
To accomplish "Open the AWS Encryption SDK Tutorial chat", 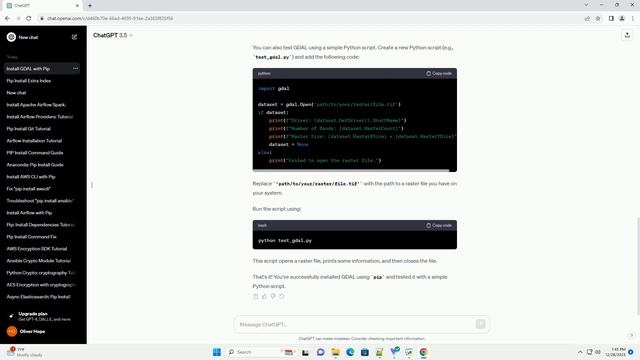I will click(42, 249).
